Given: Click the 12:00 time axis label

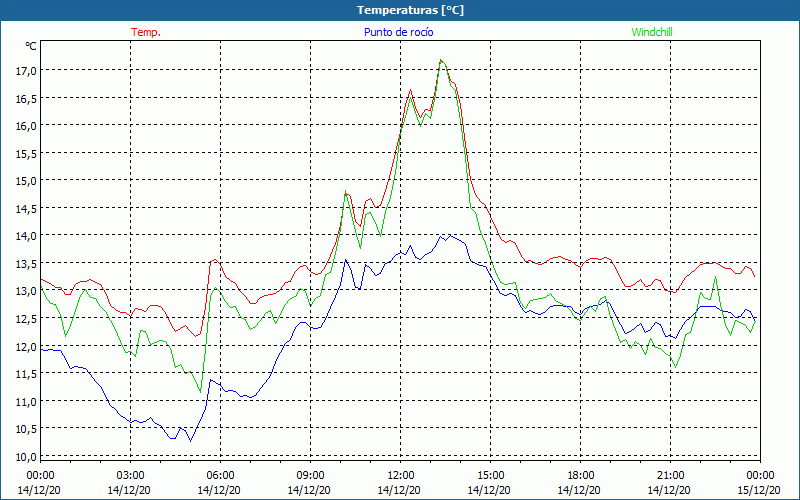Looking at the screenshot, I should point(401,476).
